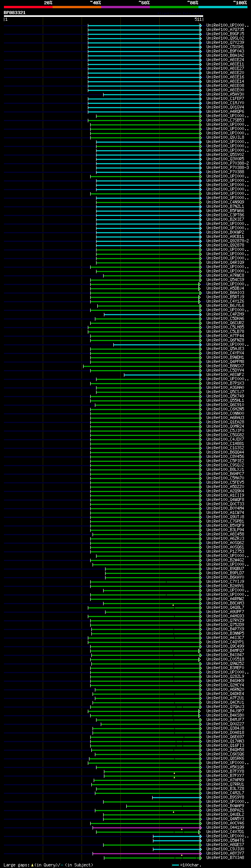251x868 pixels.
Task: Select hit UniRef100_Q5SV02
Action: click(225, 154)
